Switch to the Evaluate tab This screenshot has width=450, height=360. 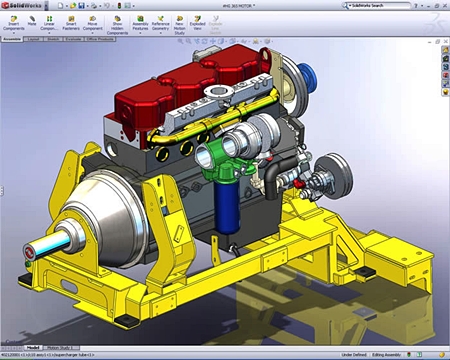[73, 39]
